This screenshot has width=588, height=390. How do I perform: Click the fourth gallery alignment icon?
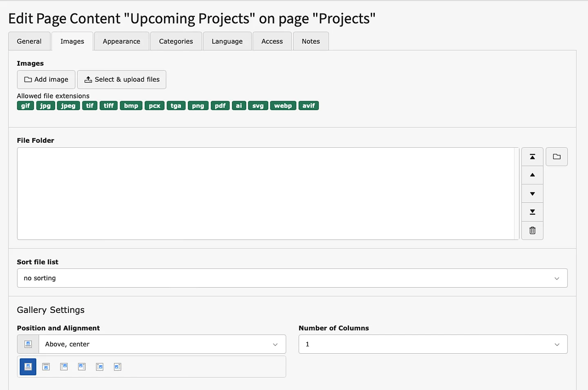point(82,366)
